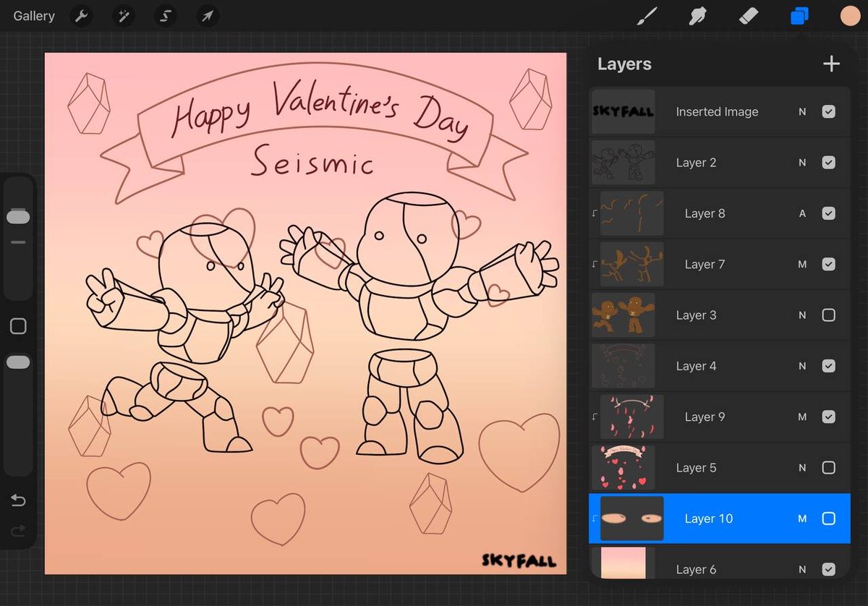868x606 pixels.
Task: Select the 'Layer 4' name text
Action: (x=696, y=366)
